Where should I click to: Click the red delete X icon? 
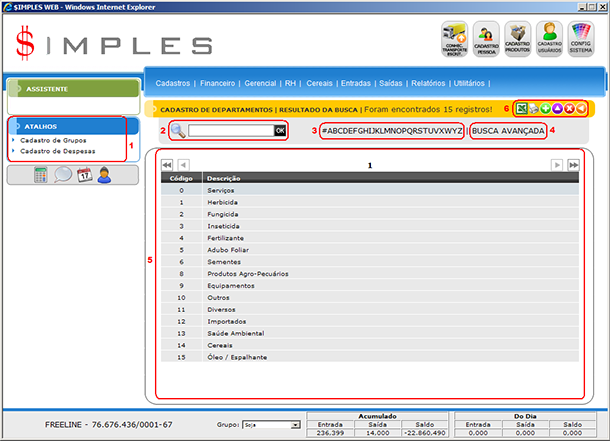click(x=569, y=107)
